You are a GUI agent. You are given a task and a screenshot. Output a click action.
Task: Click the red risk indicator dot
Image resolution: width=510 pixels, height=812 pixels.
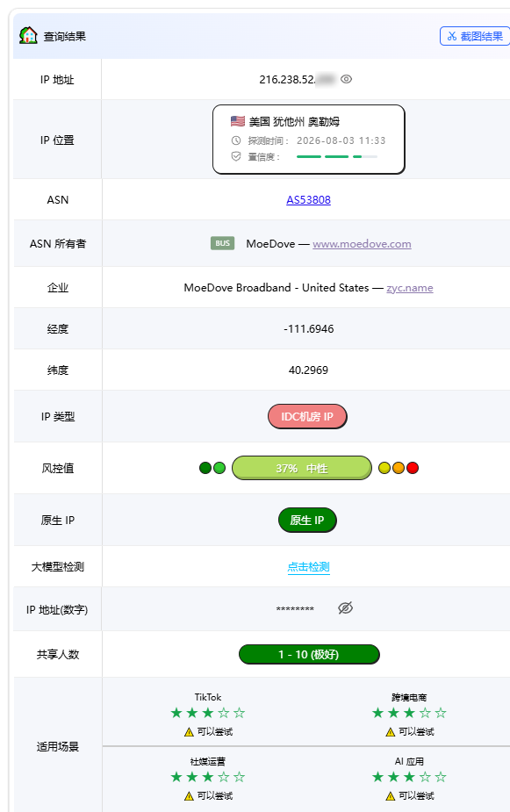point(413,468)
